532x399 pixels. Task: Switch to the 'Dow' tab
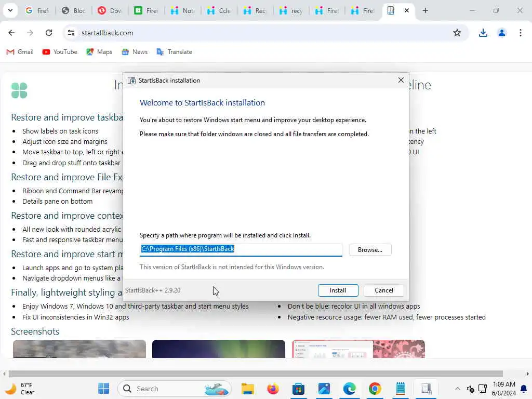[110, 11]
